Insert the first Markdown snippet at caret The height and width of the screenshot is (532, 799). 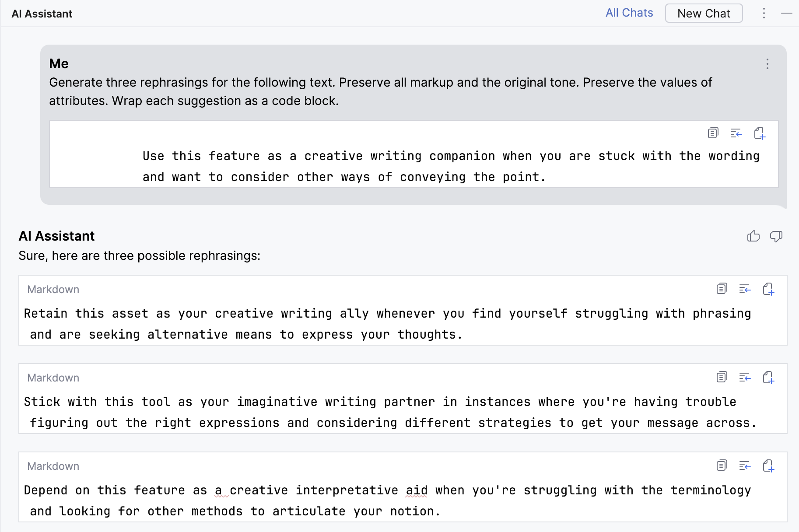[x=745, y=289]
